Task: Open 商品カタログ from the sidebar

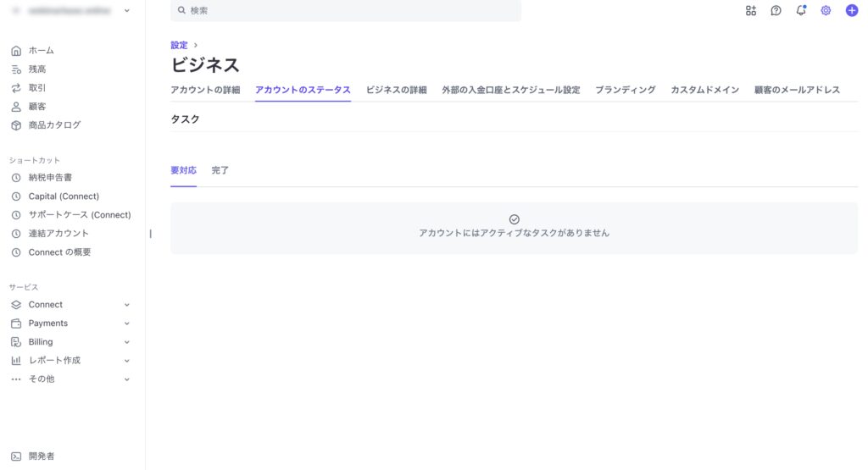Action: [x=54, y=125]
